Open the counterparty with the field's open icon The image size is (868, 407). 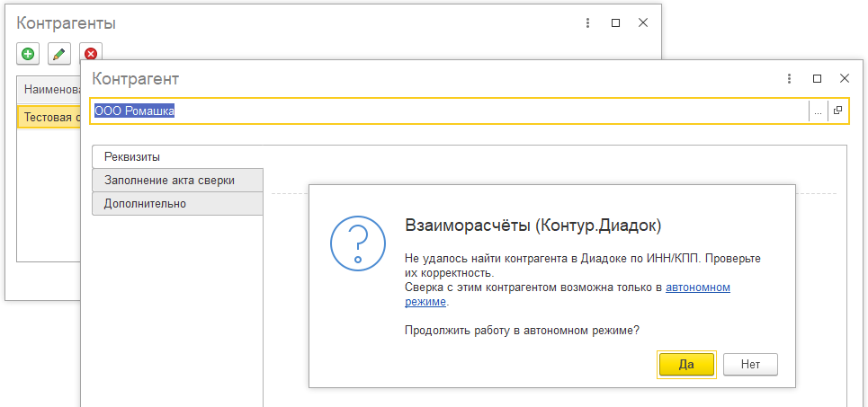click(x=837, y=111)
